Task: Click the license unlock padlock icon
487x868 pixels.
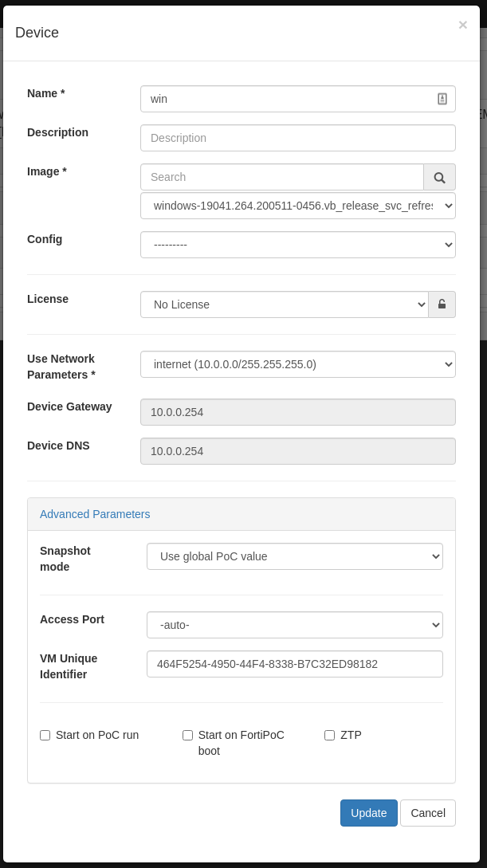Action: point(442,304)
